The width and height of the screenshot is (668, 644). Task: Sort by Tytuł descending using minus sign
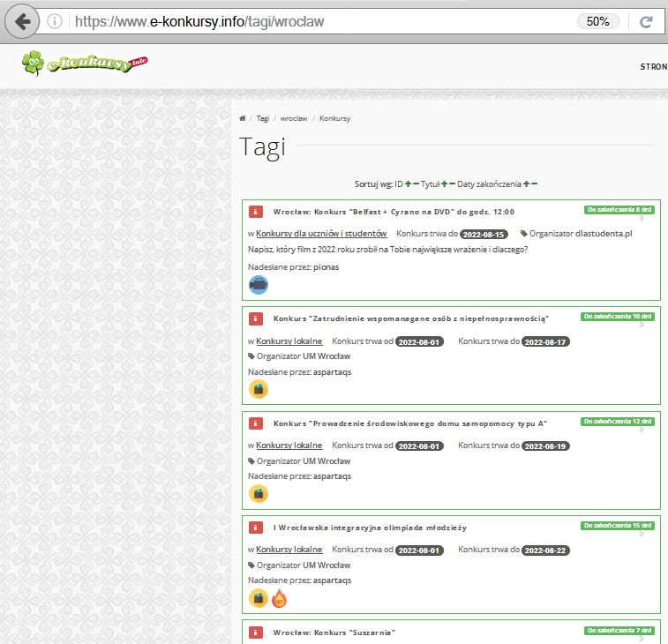tap(453, 183)
